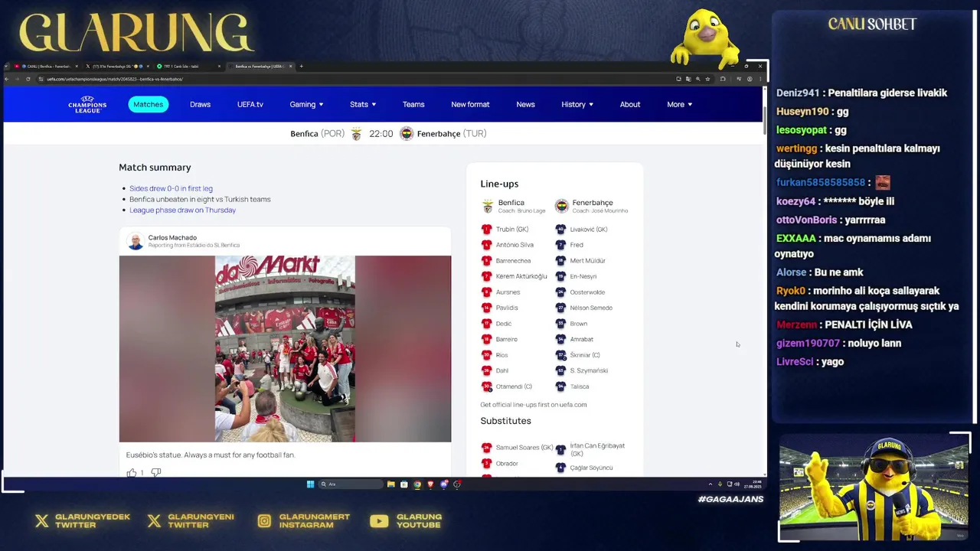Open the Draws page
This screenshot has width=980, height=551.
click(200, 104)
